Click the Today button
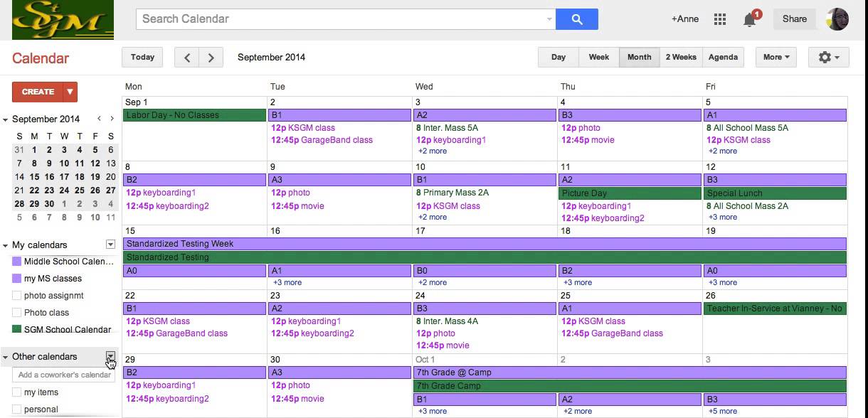 (142, 58)
